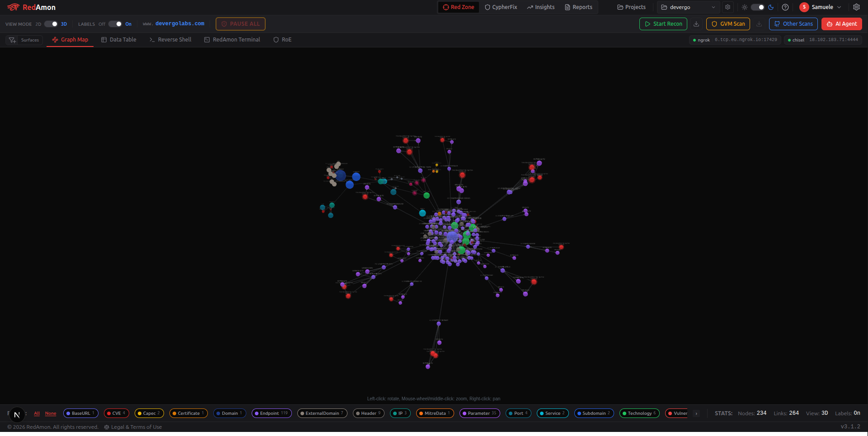Screen dimensions: 868x436
Task: Switch to the Graph Map tab
Action: 70,40
